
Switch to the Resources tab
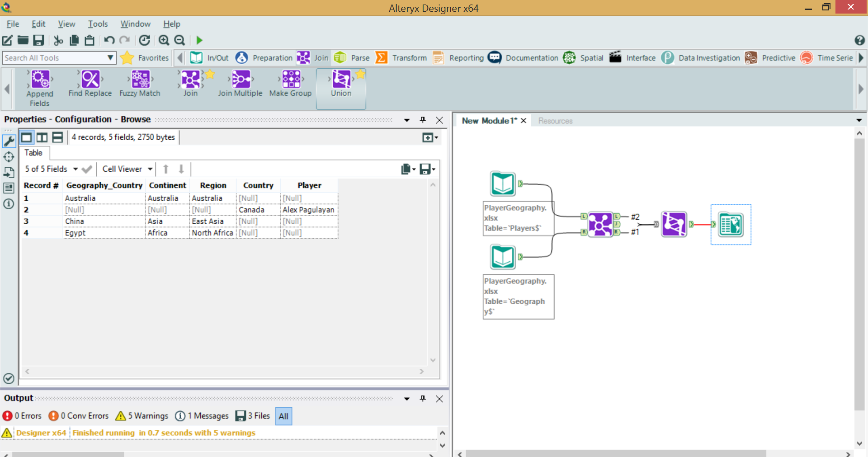[x=555, y=121]
